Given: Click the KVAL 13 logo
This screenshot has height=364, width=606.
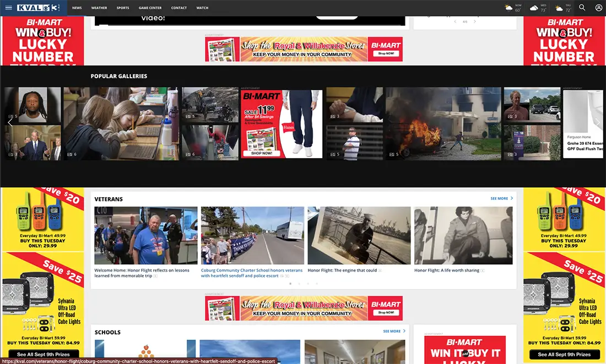Looking at the screenshot, I should click(38, 8).
